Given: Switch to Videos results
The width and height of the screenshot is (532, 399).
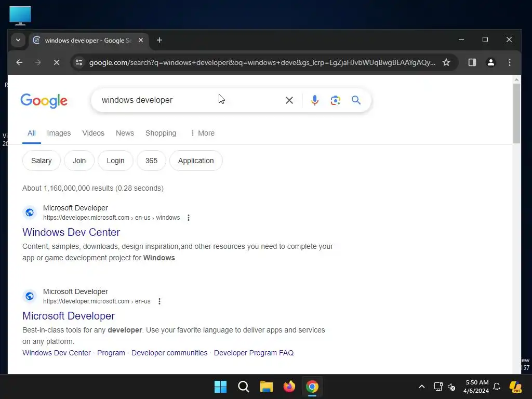Looking at the screenshot, I should pyautogui.click(x=94, y=133).
